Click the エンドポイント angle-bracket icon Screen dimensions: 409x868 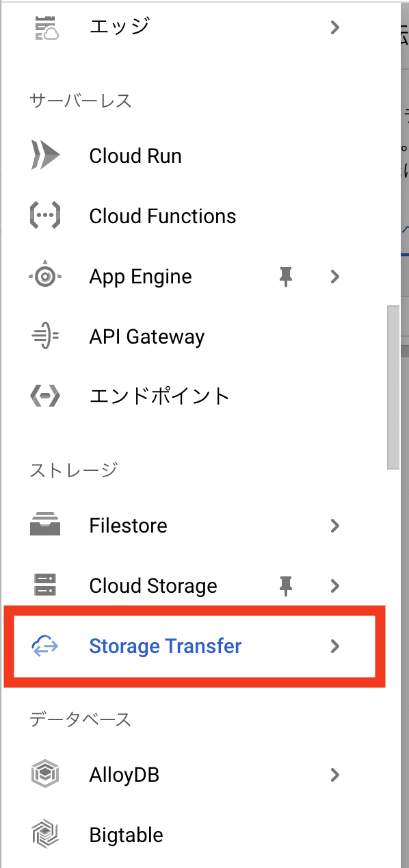[x=44, y=396]
